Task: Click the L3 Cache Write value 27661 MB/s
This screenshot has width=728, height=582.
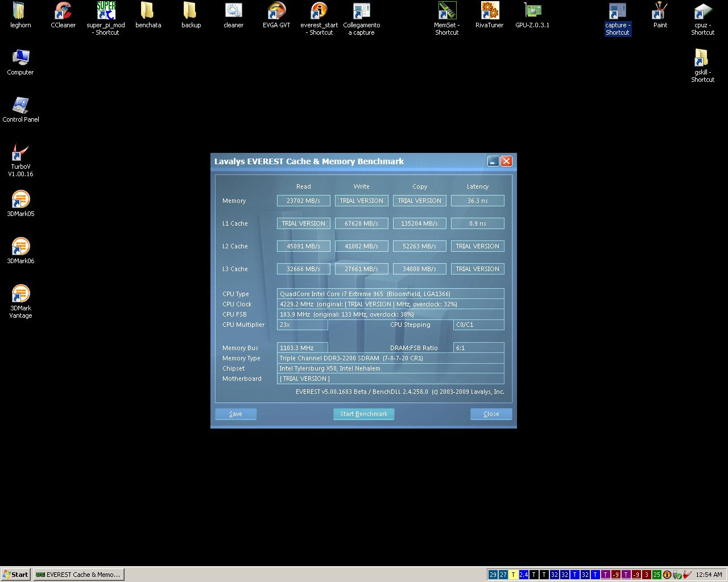Action: 361,269
